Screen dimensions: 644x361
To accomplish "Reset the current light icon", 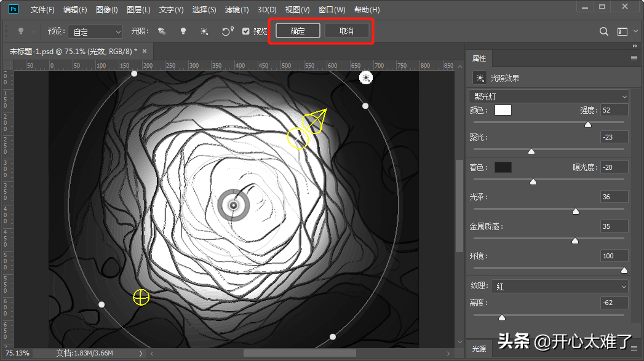I will [x=228, y=31].
